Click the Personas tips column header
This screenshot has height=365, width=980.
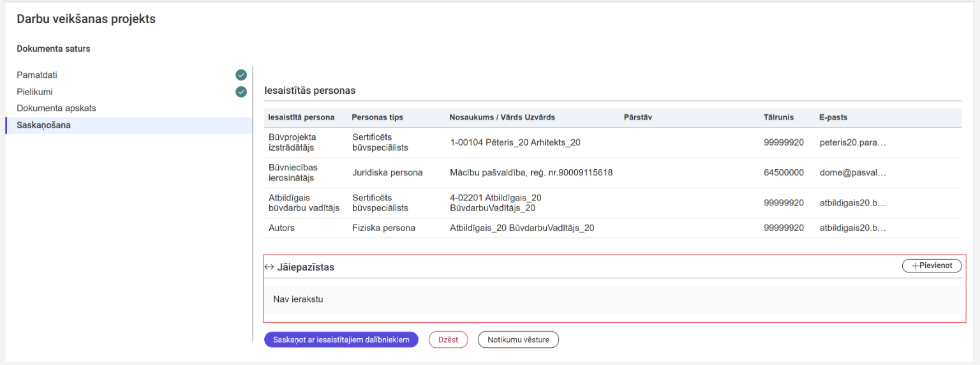click(x=377, y=117)
